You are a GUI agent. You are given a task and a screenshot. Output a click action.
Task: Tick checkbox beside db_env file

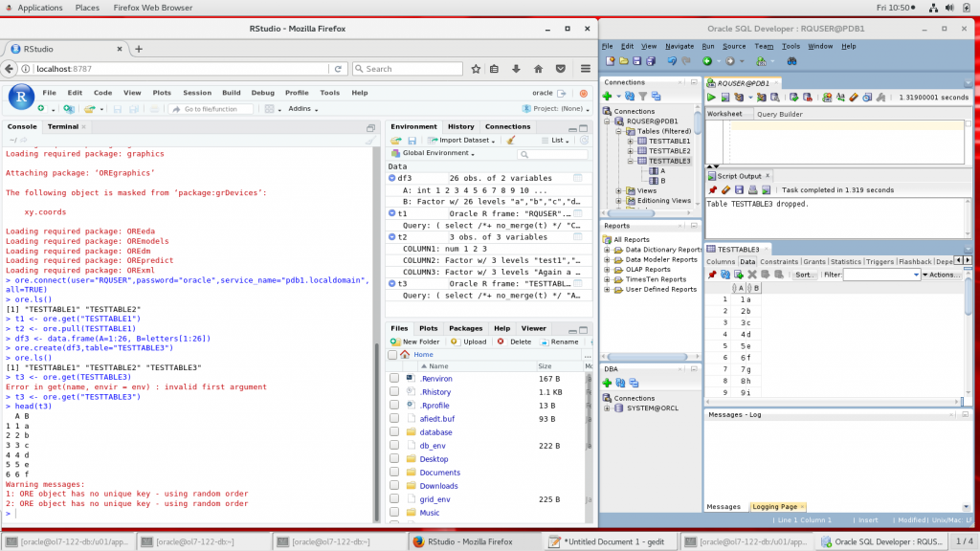point(394,446)
